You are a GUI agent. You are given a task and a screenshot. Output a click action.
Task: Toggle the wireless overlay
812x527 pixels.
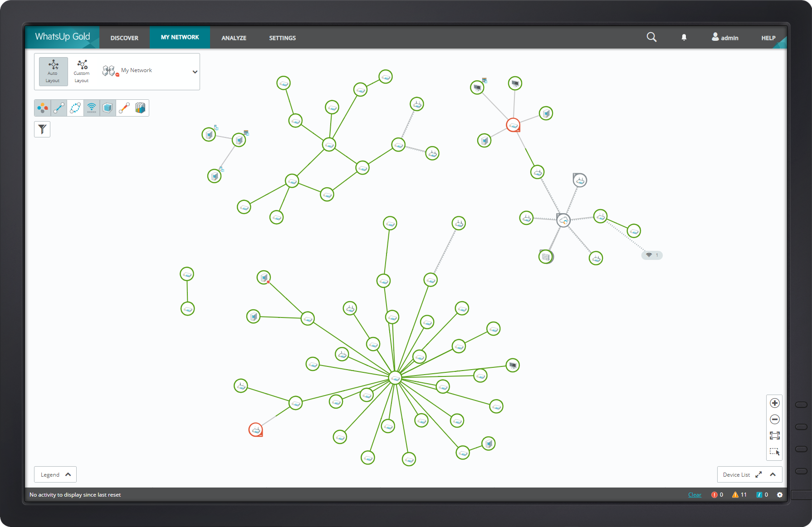coord(92,108)
